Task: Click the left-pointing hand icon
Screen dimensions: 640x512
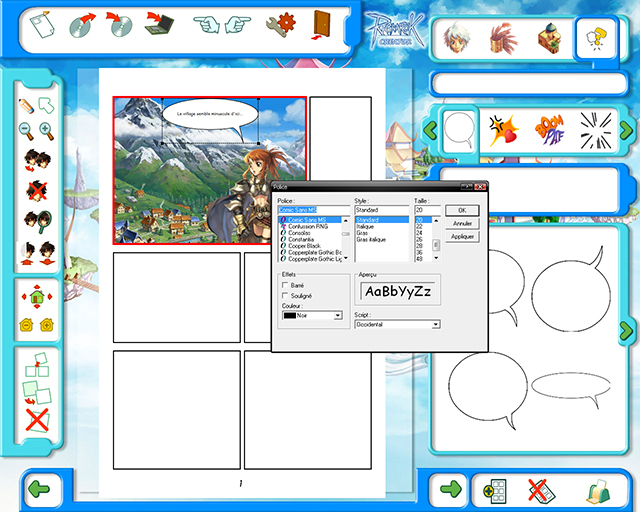Action: [207, 24]
